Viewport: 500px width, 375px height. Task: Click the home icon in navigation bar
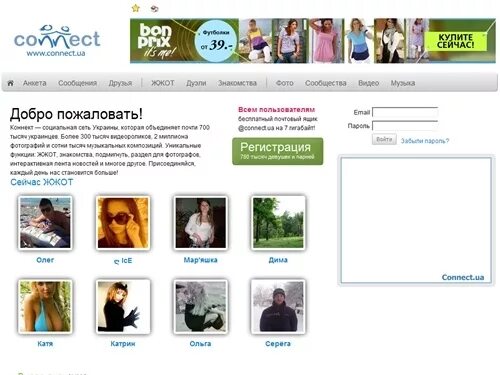(11, 83)
